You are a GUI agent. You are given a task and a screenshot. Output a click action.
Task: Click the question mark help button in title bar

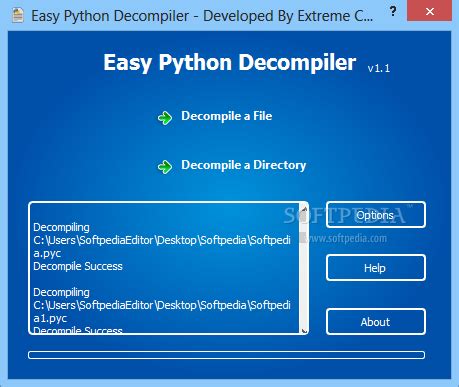393,12
